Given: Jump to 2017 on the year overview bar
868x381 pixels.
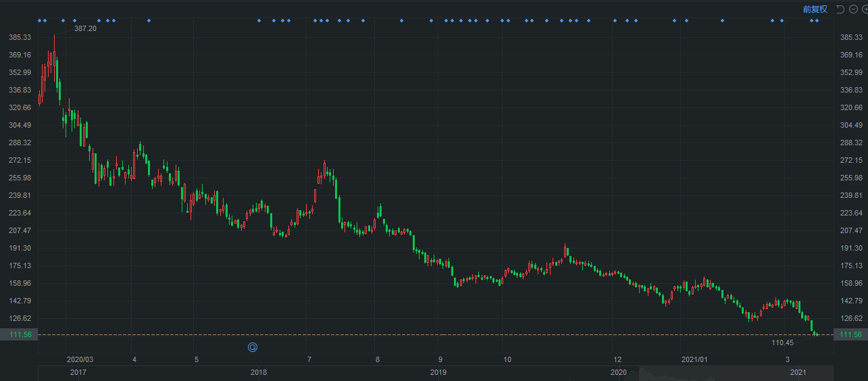Looking at the screenshot, I should (78, 372).
